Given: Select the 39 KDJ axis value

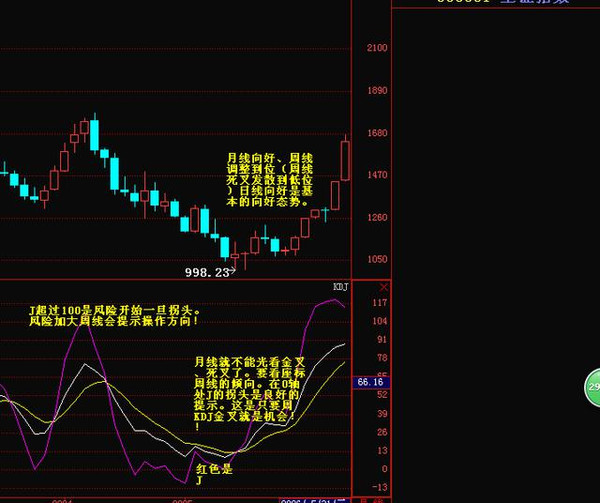Looking at the screenshot, I should click(382, 413).
